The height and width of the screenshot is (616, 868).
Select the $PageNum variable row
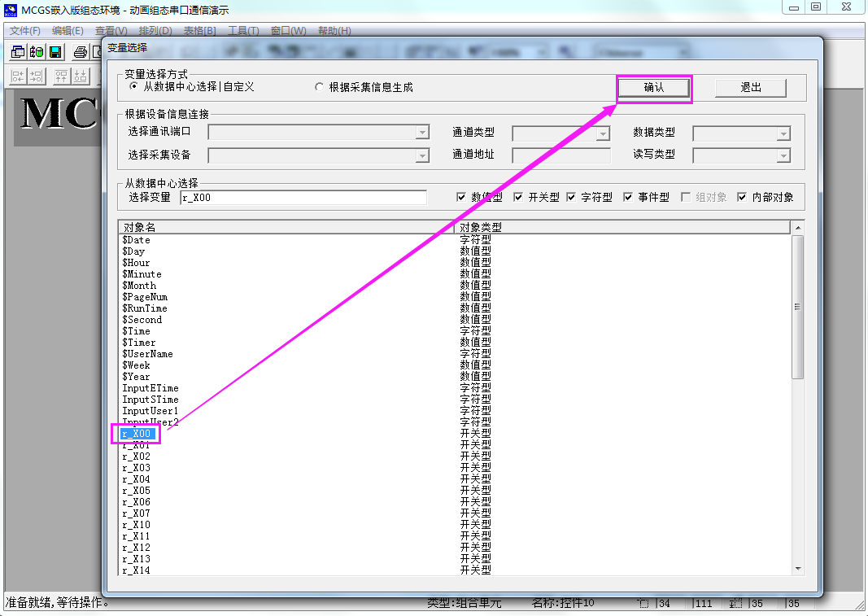point(145,297)
